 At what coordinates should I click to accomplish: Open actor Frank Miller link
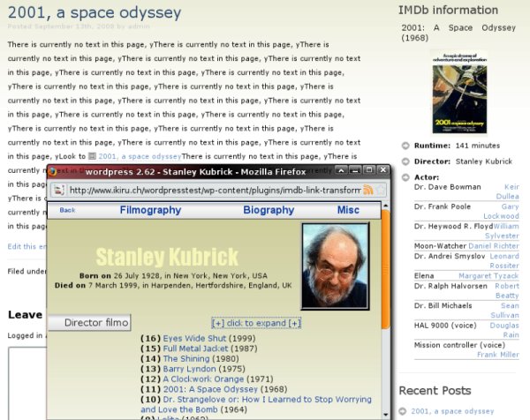[498, 355]
